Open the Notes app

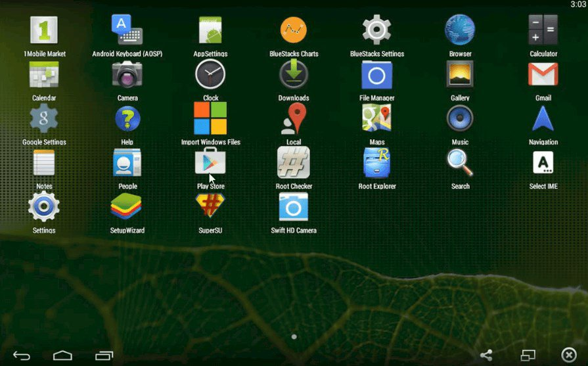44,163
